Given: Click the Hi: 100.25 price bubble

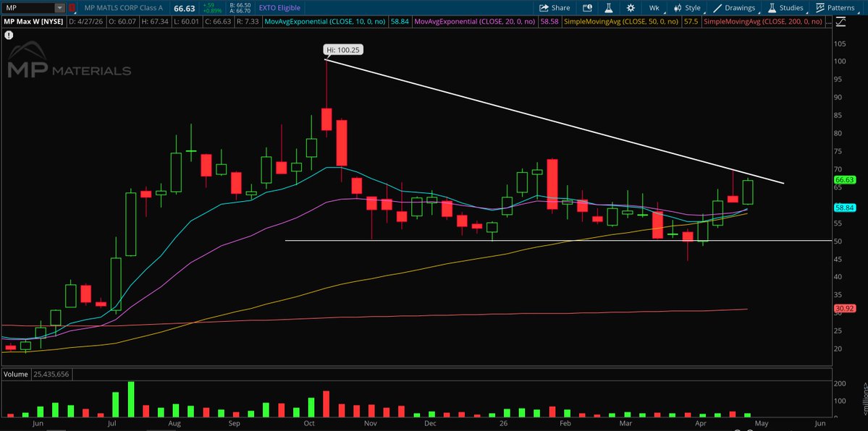Looking at the screenshot, I should tap(343, 50).
